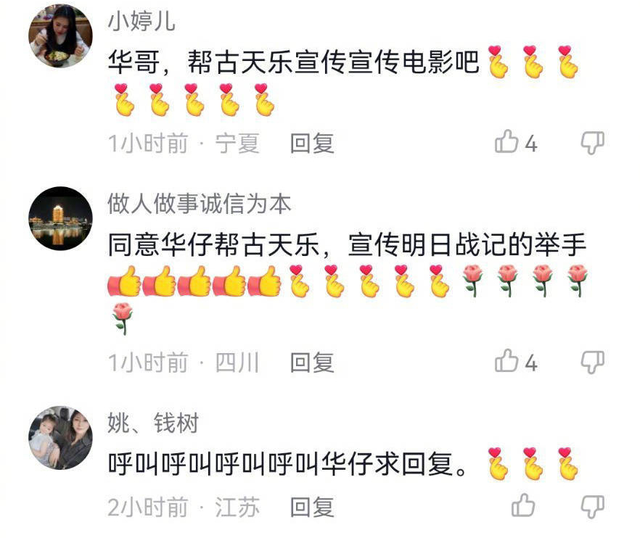Click the like count 4 on 四川 comment
The height and width of the screenshot is (538, 640).
click(x=531, y=363)
